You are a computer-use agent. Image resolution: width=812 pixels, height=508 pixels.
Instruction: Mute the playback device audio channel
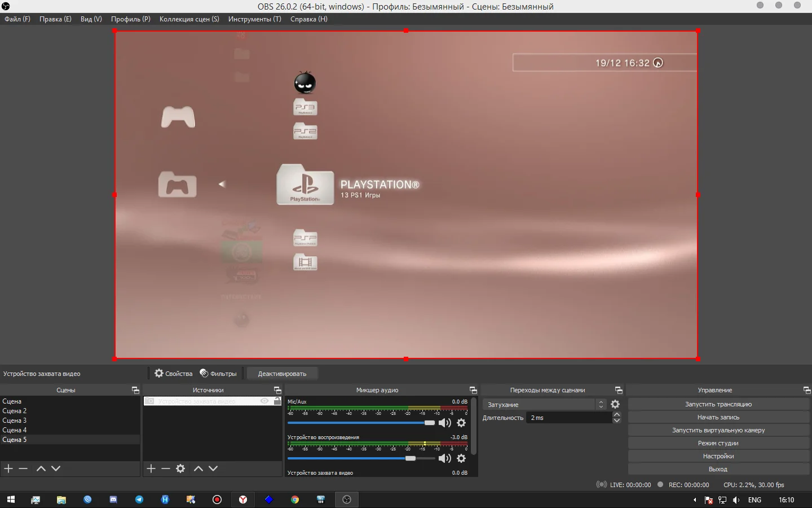coord(445,458)
